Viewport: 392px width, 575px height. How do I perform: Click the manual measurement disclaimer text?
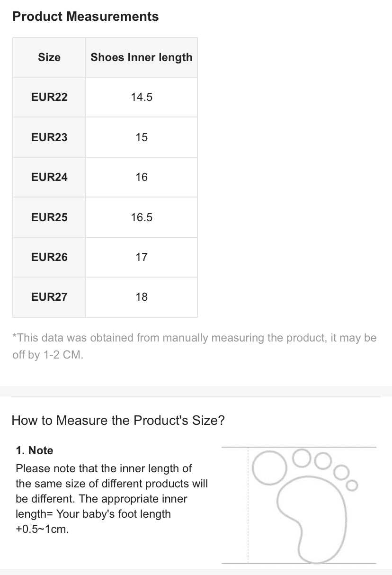(195, 346)
